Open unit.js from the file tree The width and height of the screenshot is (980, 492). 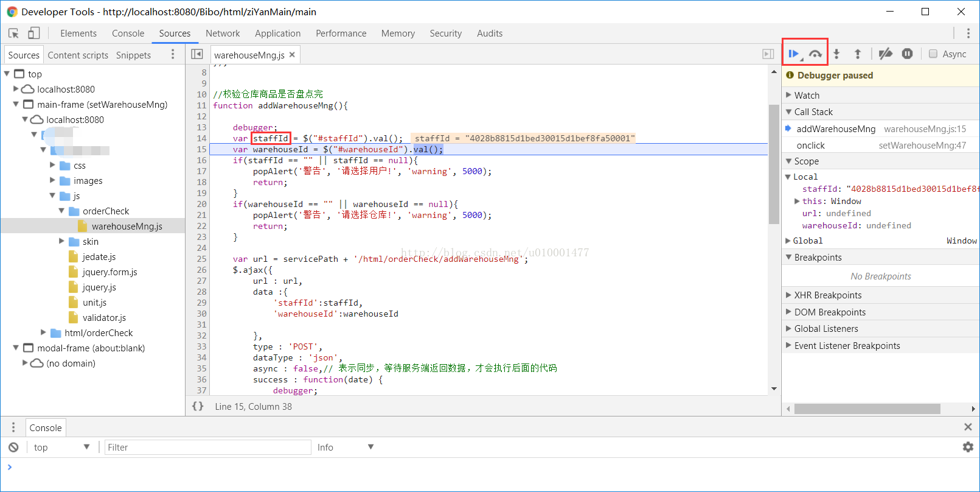[x=94, y=303]
